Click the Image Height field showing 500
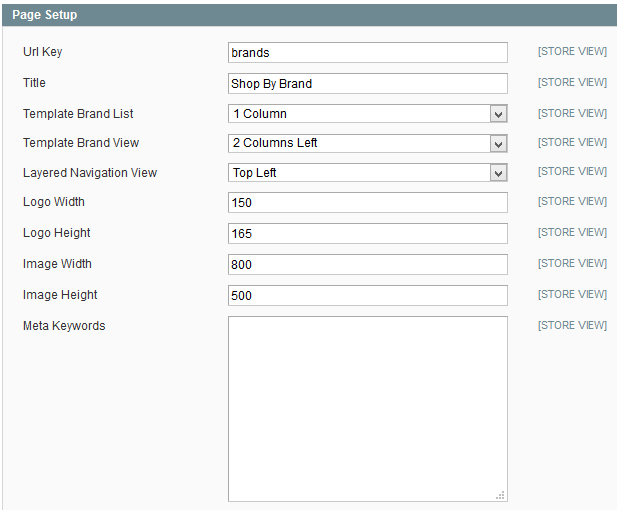Image resolution: width=617 pixels, height=510 pixels. point(368,296)
